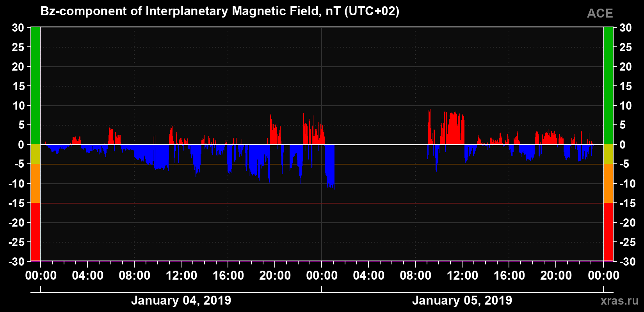
Task: Click the final 00:00 time label
Action: 603,276
